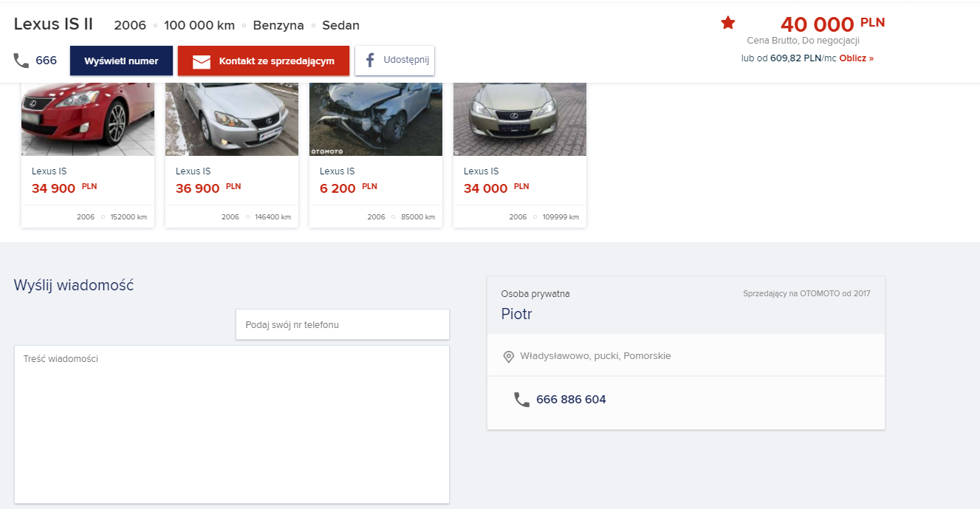Click the partial number 666 in the header
The width and height of the screenshot is (980, 509).
pyautogui.click(x=46, y=61)
